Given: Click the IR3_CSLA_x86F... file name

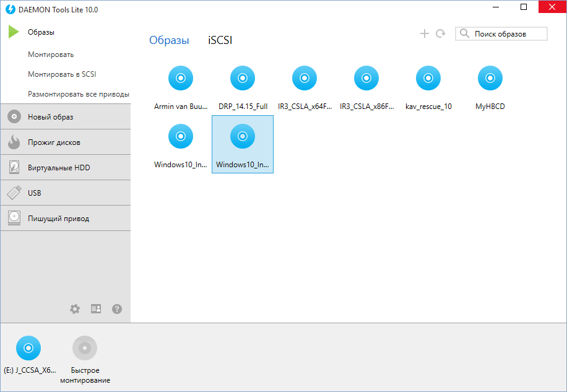Looking at the screenshot, I should 366,107.
